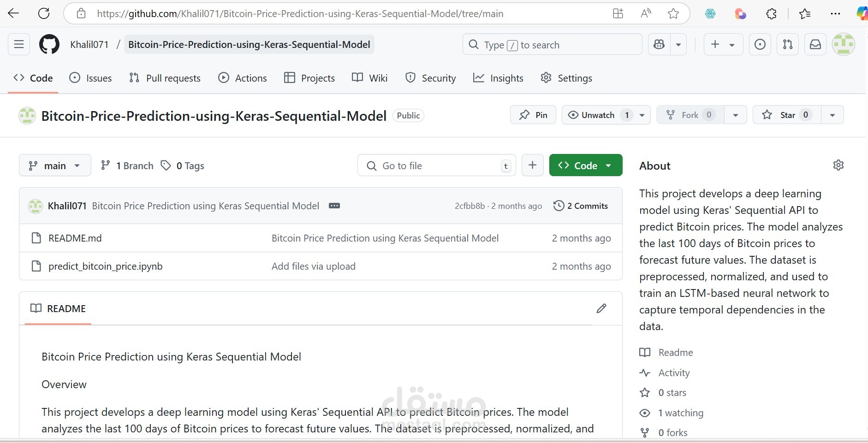Viewport: 868px width, 443px height.
Task: Go back with the browser back arrow
Action: tap(14, 13)
